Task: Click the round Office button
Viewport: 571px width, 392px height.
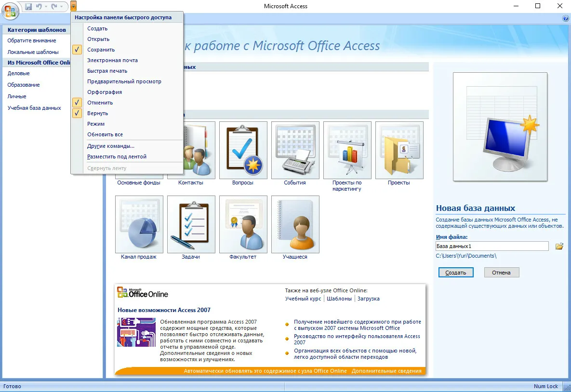Action: point(10,11)
